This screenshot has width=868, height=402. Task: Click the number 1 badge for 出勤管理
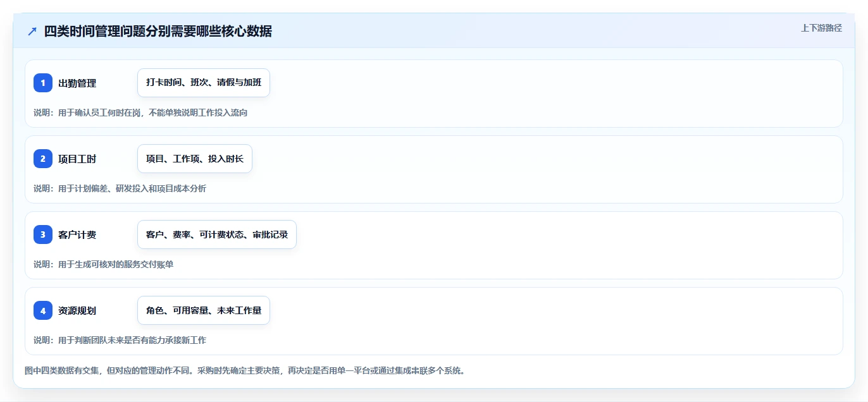tap(43, 83)
